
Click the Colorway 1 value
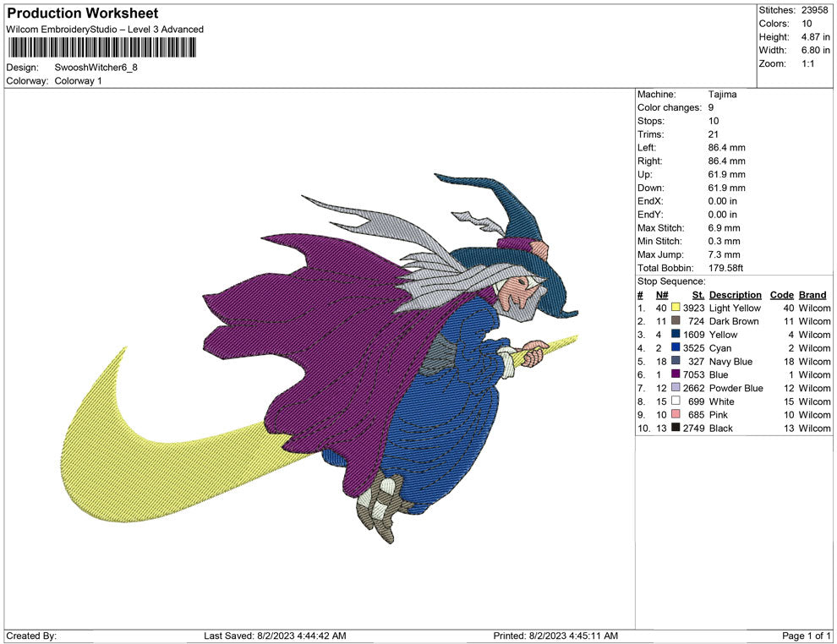coord(78,80)
